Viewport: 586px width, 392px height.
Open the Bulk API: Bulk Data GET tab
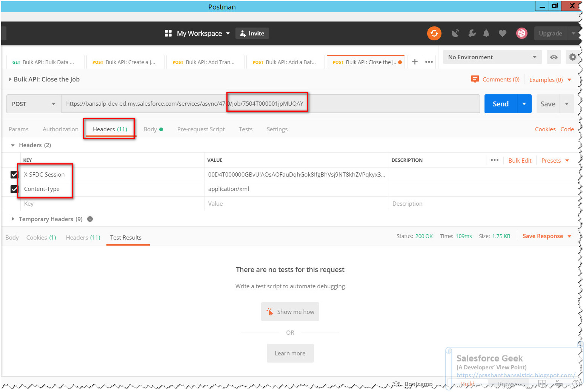[x=45, y=62]
